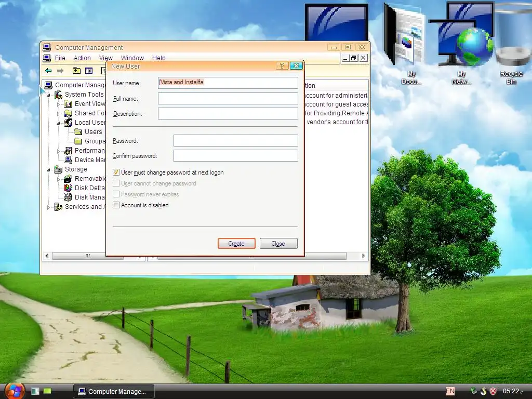
Task: Click the Computer Management root node icon
Action: (48, 85)
